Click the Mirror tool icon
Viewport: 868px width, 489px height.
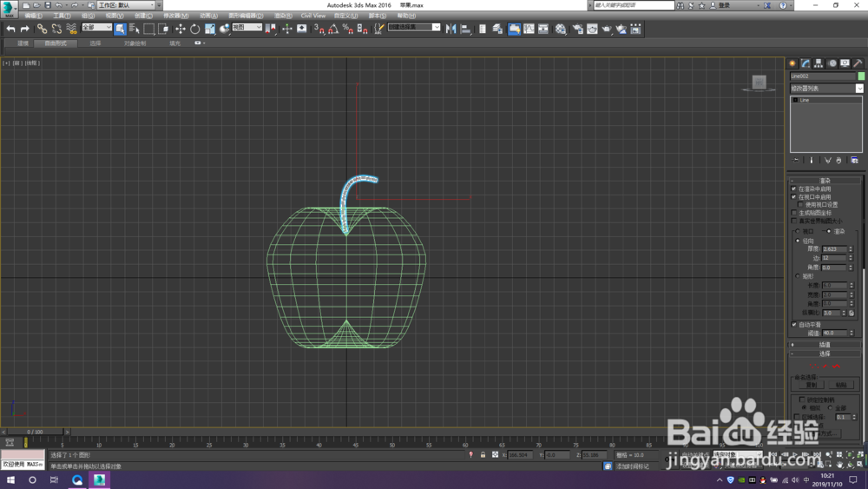tap(451, 29)
